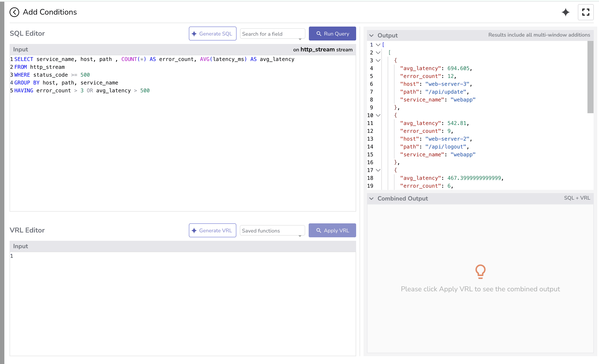Screen dimensions: 599x364
Task: Collapse the Combined Output panel
Action: pos(371,198)
